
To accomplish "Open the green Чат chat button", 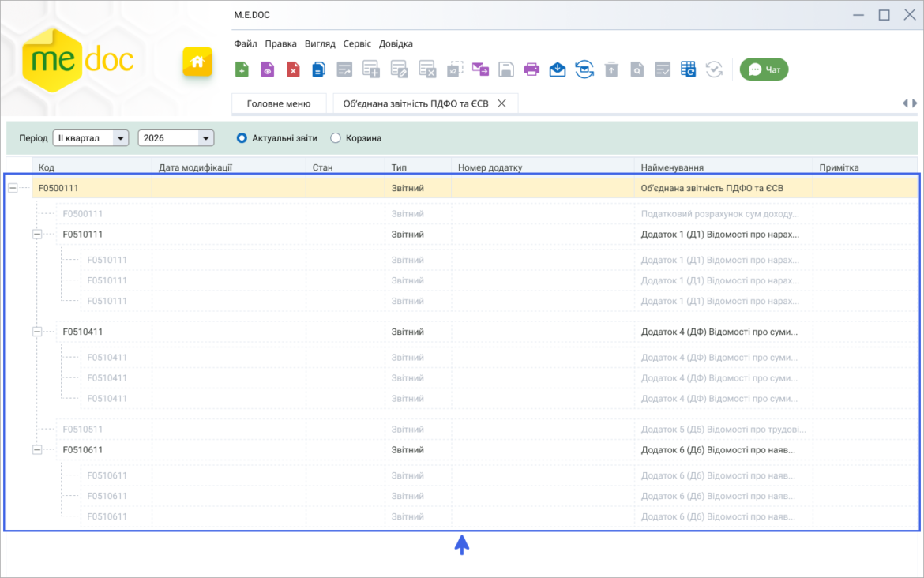I will pos(764,69).
